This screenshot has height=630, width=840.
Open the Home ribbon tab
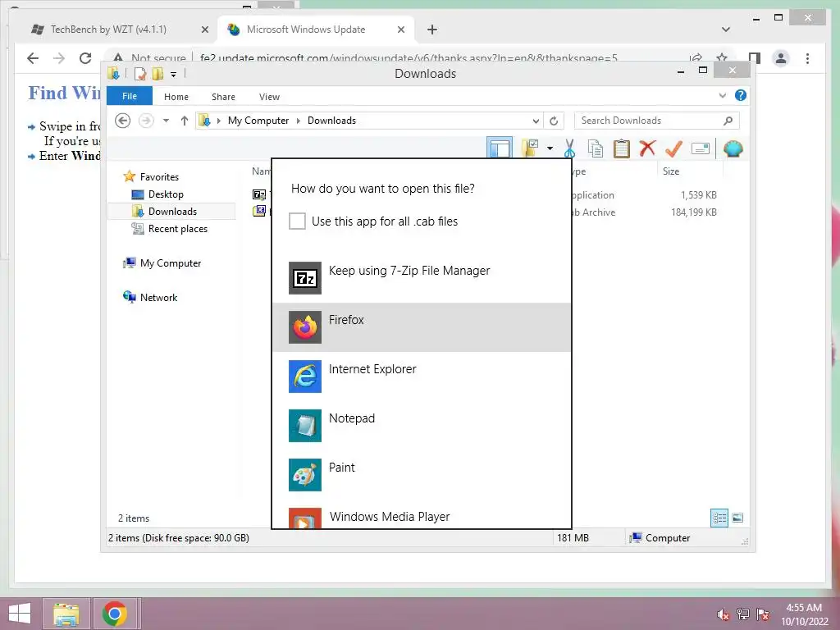coord(176,97)
